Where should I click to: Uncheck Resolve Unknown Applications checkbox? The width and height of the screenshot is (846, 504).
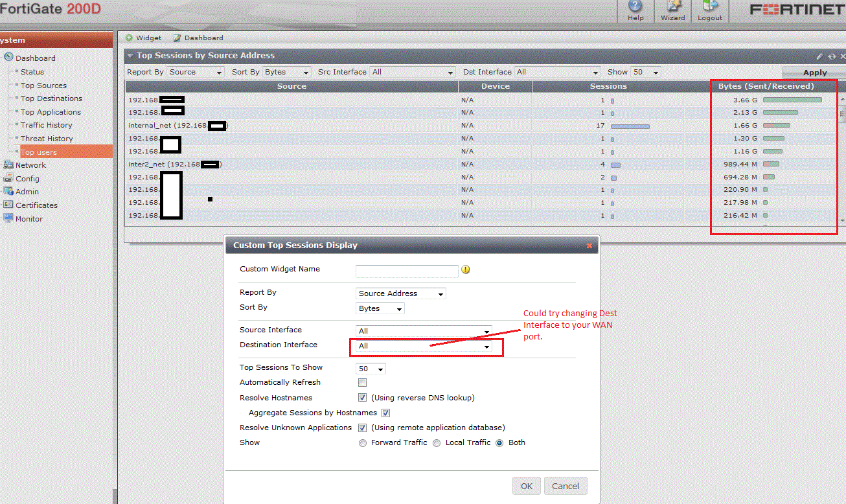coord(363,428)
